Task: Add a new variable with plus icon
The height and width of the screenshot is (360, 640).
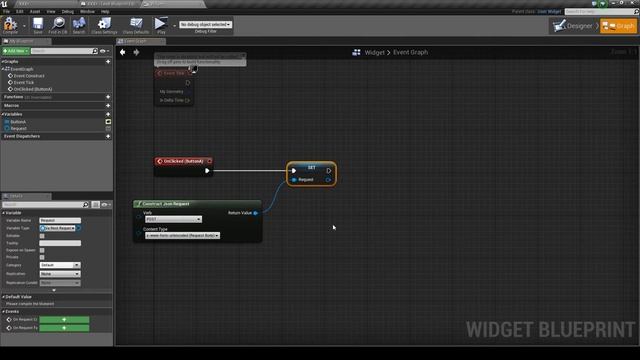Action: (108, 114)
